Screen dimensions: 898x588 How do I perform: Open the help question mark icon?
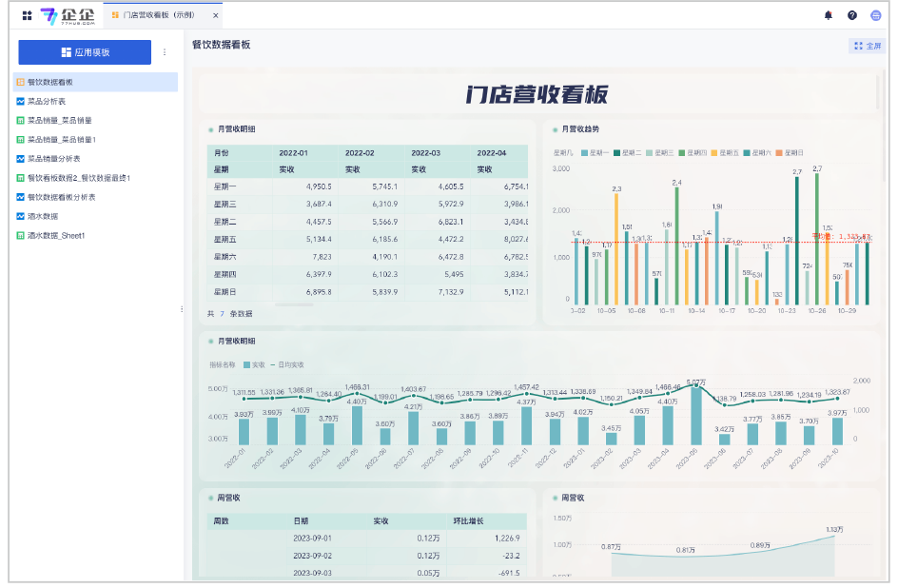click(851, 16)
